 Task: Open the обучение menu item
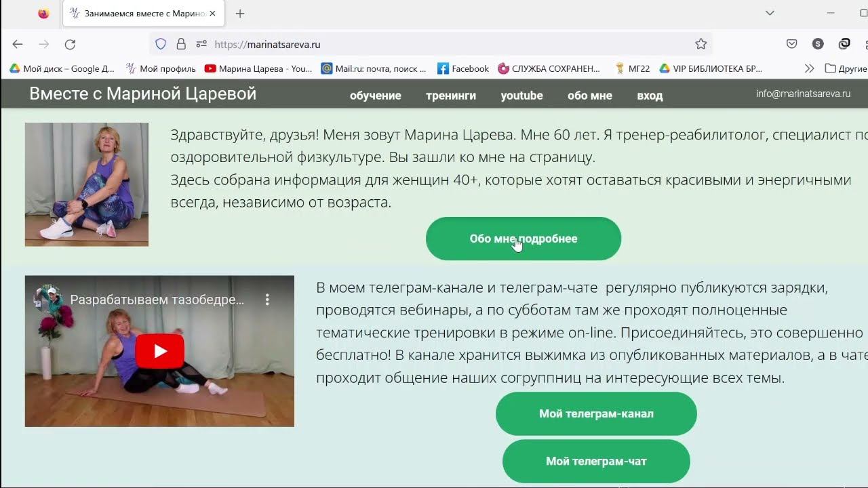376,96
